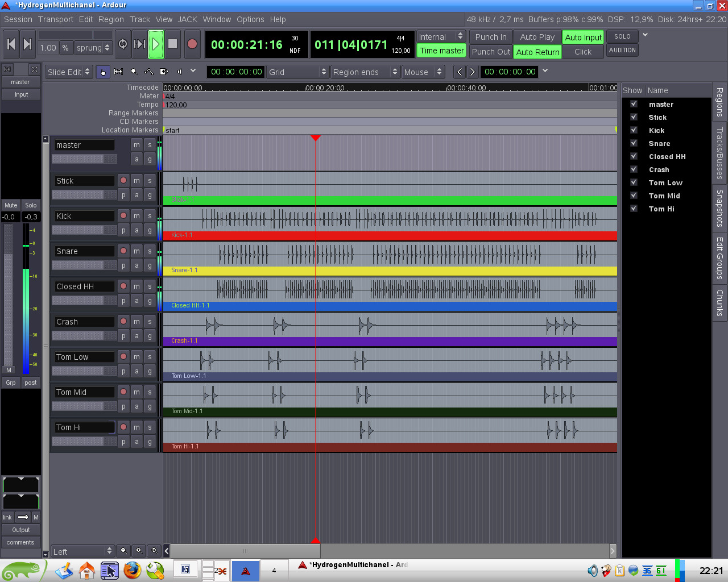Screen dimensions: 728x582
Task: Uncheck visibility for Kick track
Action: 634,130
